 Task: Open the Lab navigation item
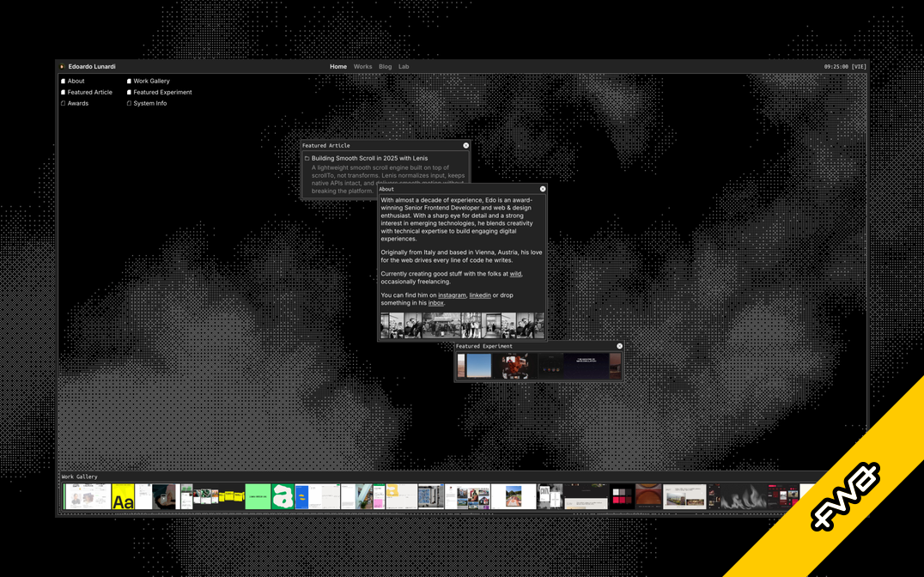404,66
